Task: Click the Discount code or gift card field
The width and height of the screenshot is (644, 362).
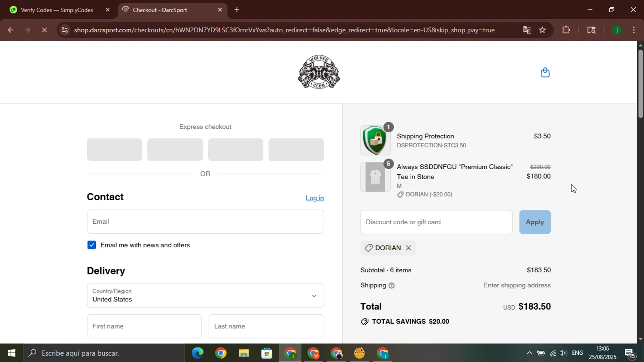Action: click(x=436, y=222)
